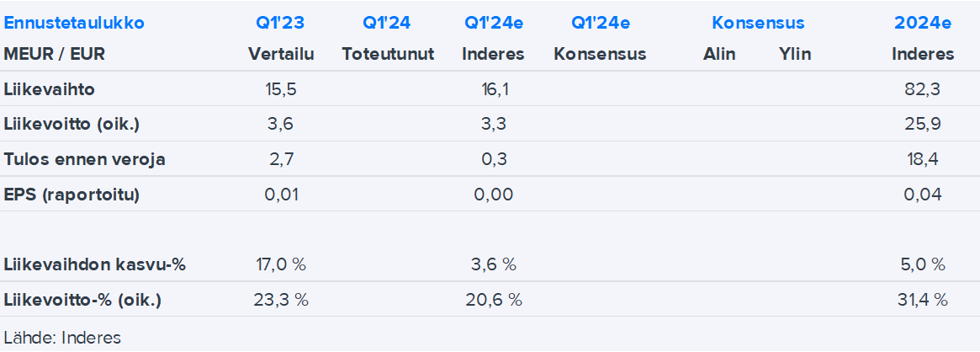Select the Q1'23 column header
Viewport: 980px width, 352px height.
(x=281, y=23)
